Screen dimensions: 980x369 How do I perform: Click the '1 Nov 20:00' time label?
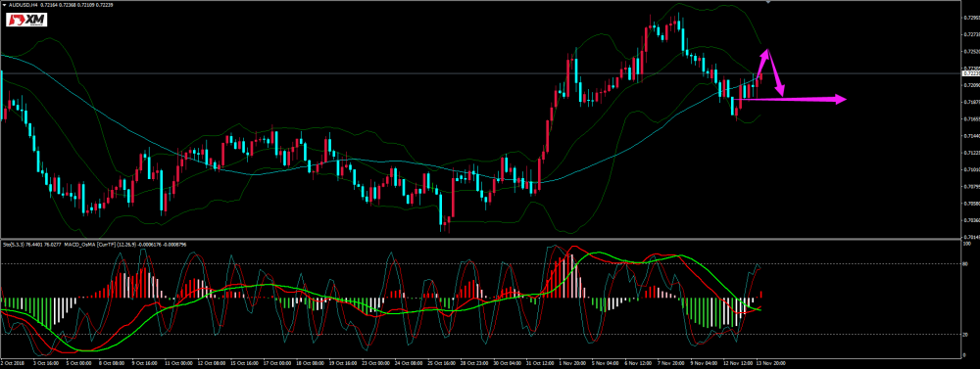[572, 363]
